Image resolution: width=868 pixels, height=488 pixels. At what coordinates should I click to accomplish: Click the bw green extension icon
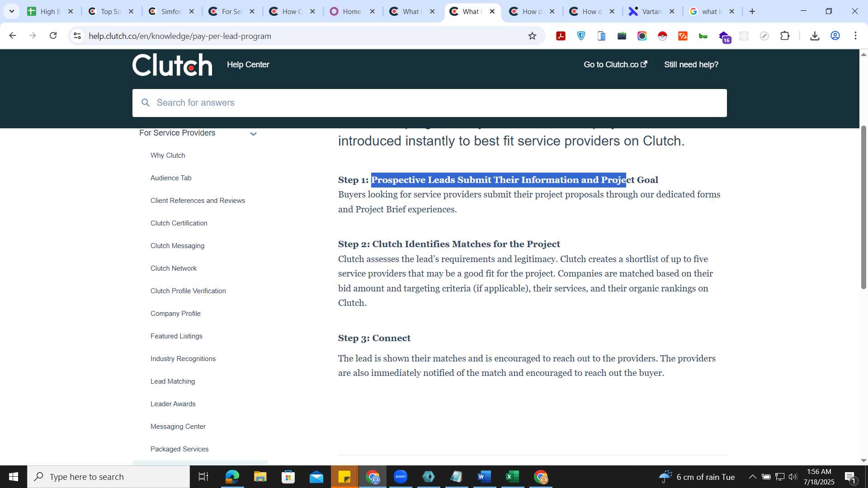tap(703, 36)
